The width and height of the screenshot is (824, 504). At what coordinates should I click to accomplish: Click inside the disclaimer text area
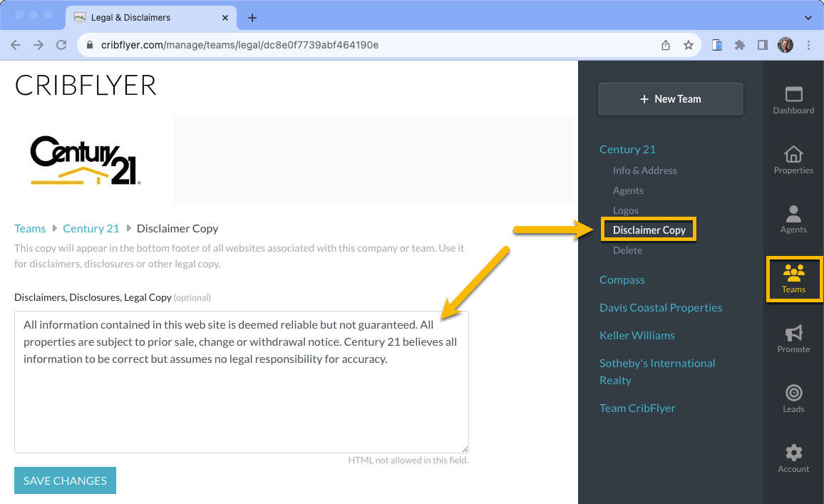pos(241,382)
